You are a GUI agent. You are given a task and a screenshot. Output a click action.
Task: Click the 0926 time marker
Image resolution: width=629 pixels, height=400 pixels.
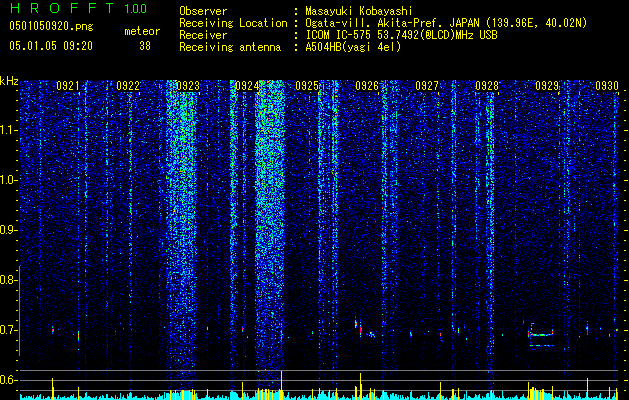(x=367, y=86)
